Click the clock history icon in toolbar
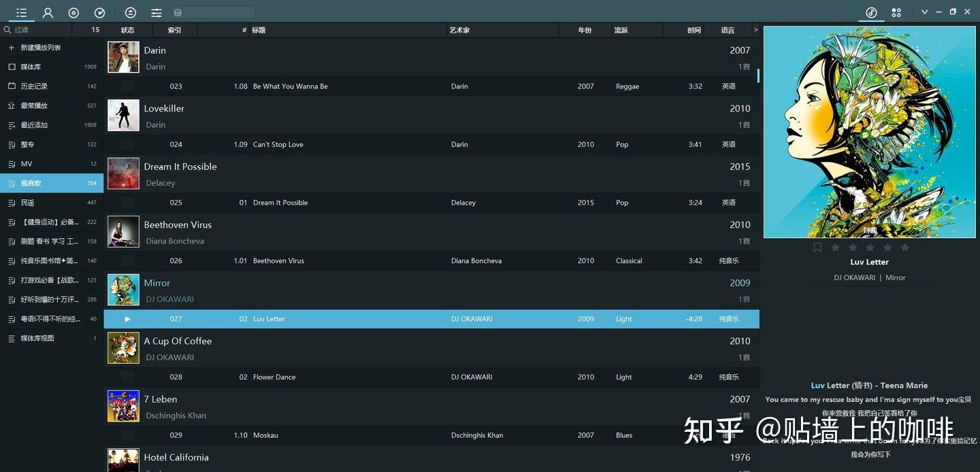The image size is (980, 472). pyautogui.click(x=99, y=12)
